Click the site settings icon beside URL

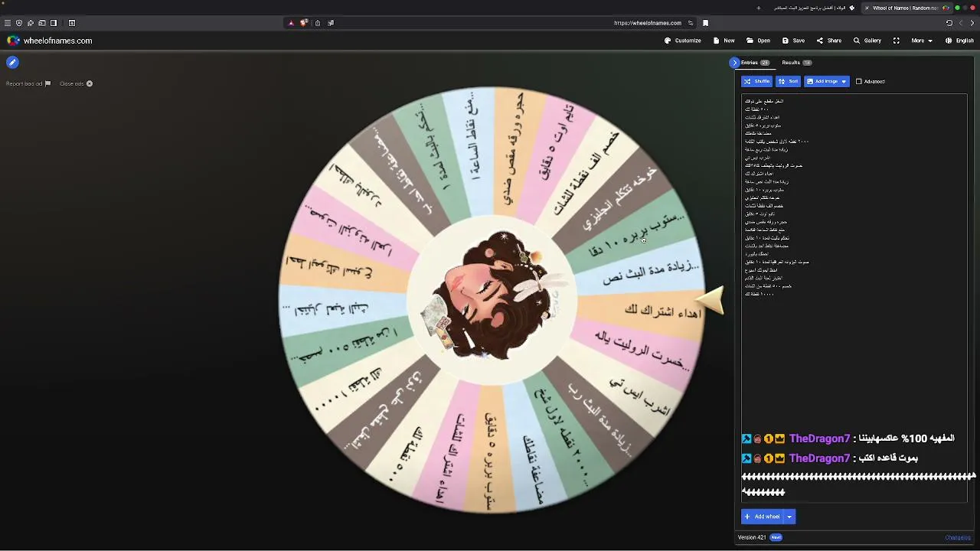(691, 23)
